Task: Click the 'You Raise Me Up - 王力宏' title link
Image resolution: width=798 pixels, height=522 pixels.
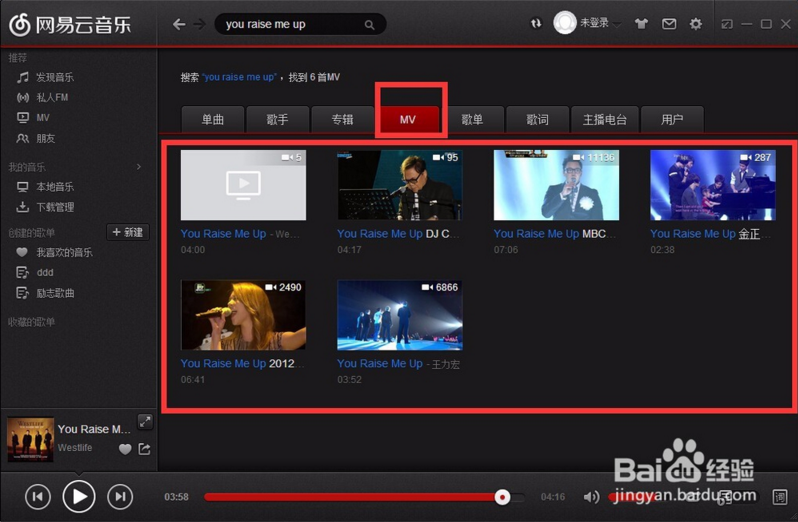Action: click(398, 364)
